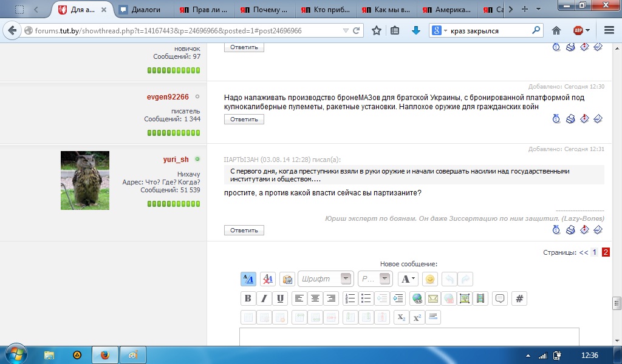
Task: Open the Firefox hamburger menu
Action: click(609, 30)
